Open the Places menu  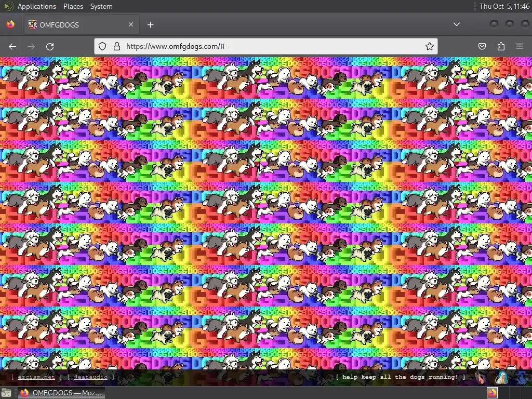pyautogui.click(x=73, y=6)
